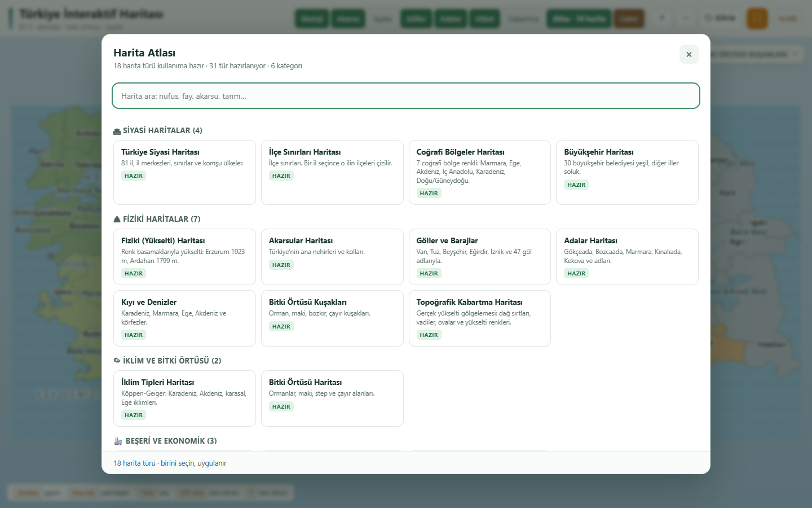Click HAZIR badge on Büyükşehir Haritası
The width and height of the screenshot is (812, 508).
click(576, 185)
